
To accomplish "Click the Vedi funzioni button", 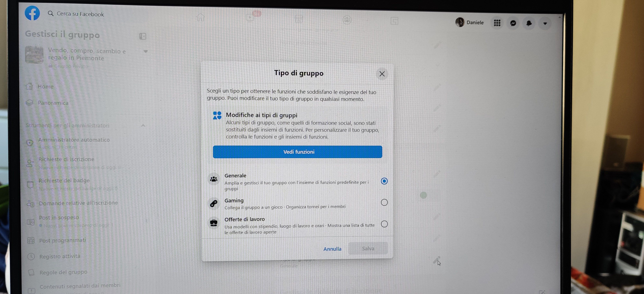I will (x=298, y=152).
